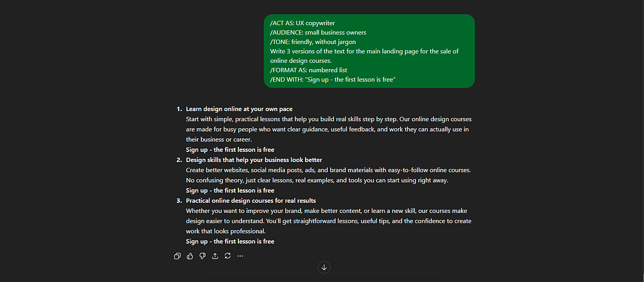The image size is (644, 282).
Task: Click the heading 'Design skills that help your business look better'
Action: [x=254, y=160]
